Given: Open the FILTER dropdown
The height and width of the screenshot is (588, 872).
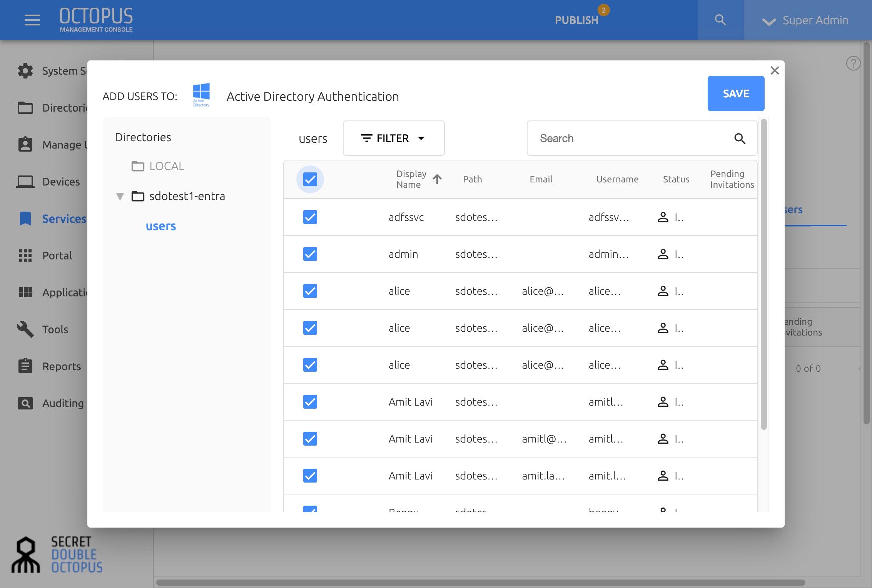Looking at the screenshot, I should point(394,138).
